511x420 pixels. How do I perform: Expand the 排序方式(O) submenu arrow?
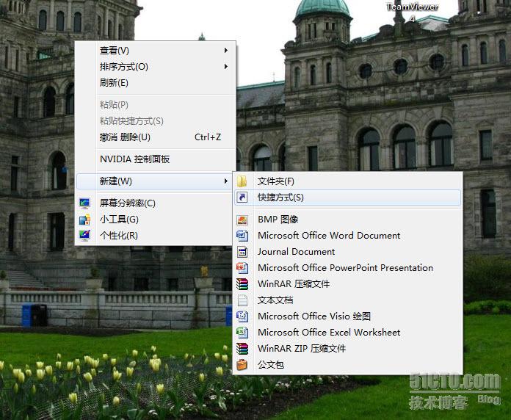tap(226, 67)
